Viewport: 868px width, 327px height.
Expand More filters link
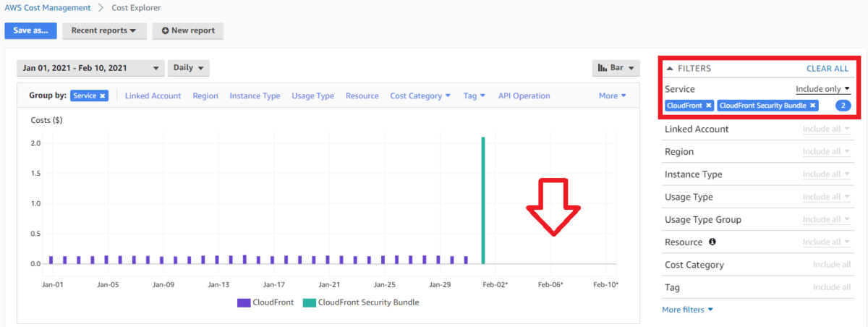687,310
